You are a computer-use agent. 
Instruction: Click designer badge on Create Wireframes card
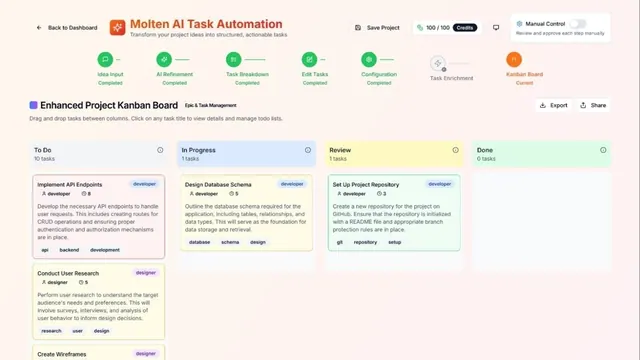pos(146,354)
